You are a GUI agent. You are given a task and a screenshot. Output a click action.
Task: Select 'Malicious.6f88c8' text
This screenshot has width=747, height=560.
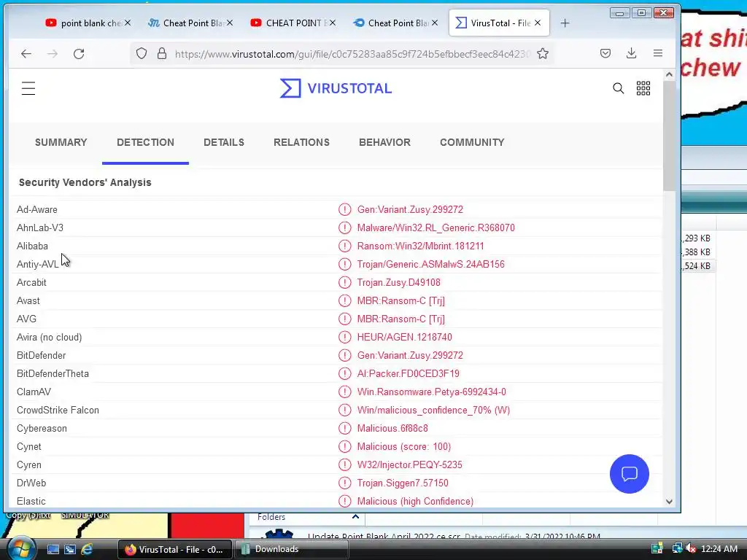392,429
